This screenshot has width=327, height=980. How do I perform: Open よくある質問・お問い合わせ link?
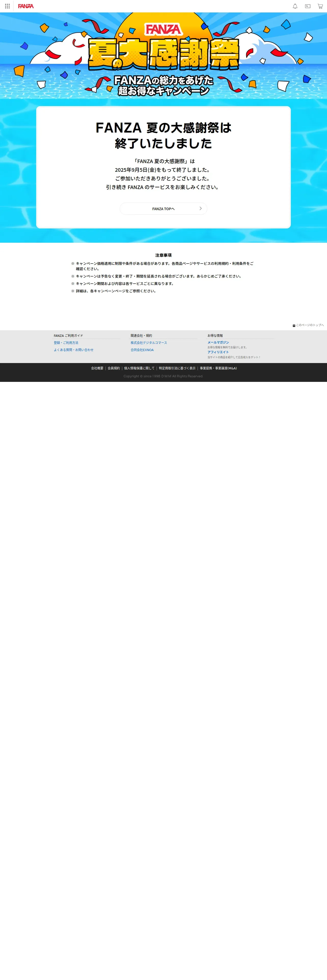click(x=73, y=350)
